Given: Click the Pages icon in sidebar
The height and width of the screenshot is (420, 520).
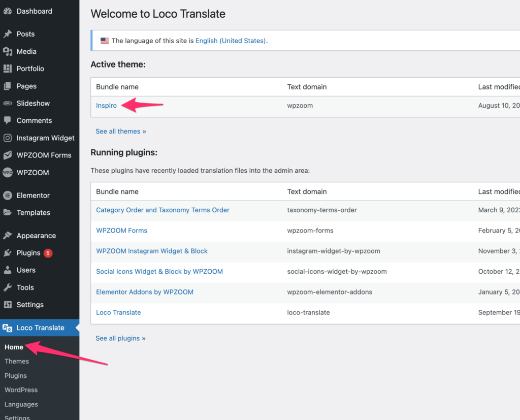Looking at the screenshot, I should tap(8, 86).
